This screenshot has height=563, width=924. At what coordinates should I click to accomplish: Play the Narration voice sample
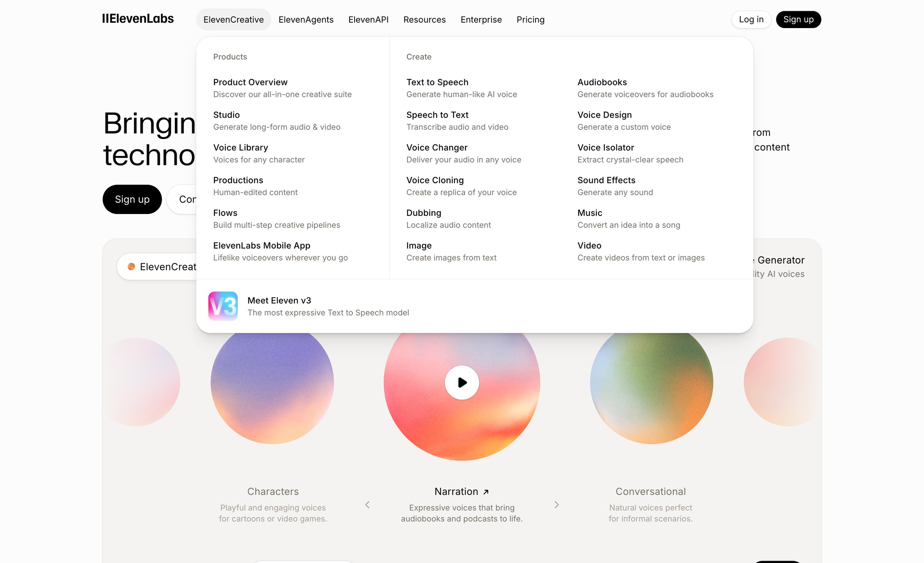pyautogui.click(x=462, y=382)
